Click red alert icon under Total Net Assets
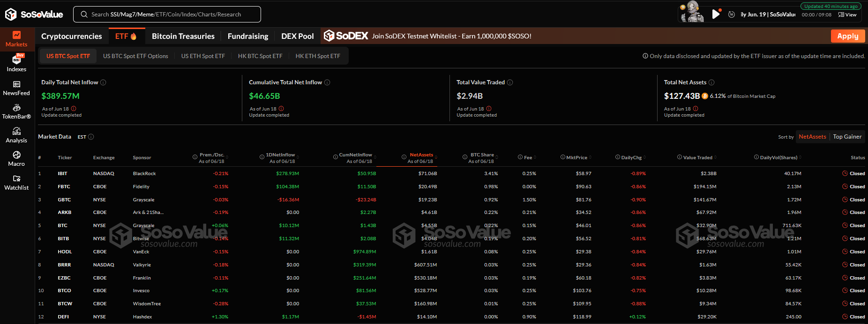Image resolution: width=868 pixels, height=324 pixels. point(696,109)
